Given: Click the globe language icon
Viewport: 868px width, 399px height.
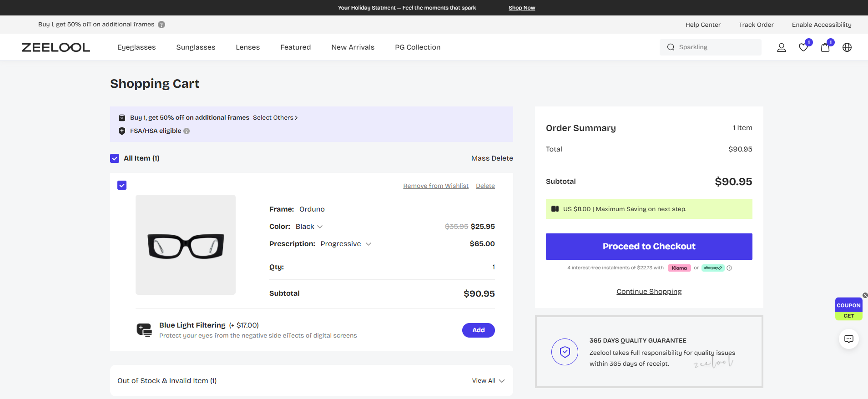Looking at the screenshot, I should pyautogui.click(x=847, y=47).
